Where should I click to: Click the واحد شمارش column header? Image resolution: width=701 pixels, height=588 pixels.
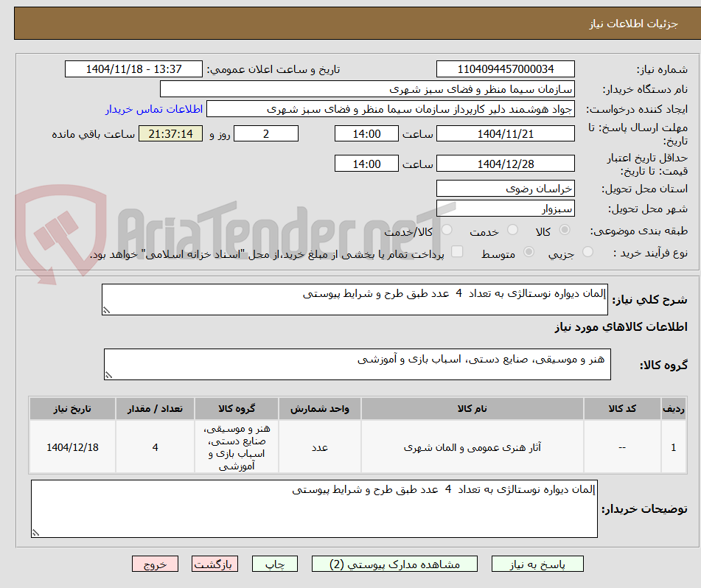pyautogui.click(x=320, y=408)
